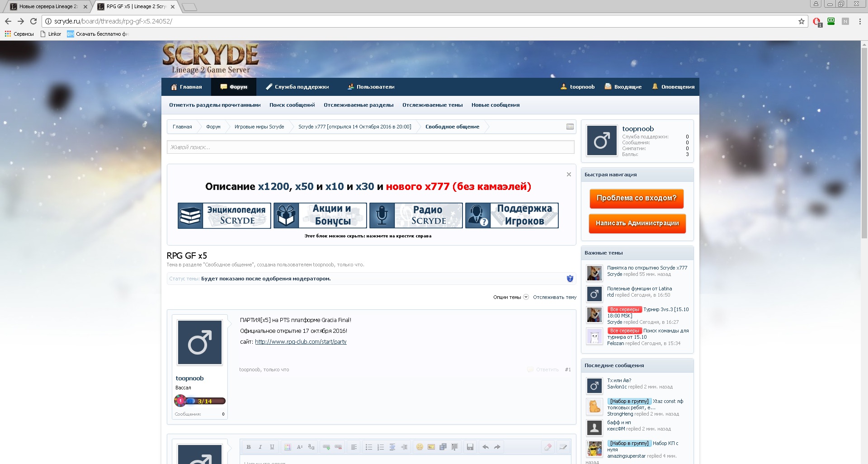Click Отметить разделы прочитанными
The height and width of the screenshot is (464, 868).
(x=215, y=105)
